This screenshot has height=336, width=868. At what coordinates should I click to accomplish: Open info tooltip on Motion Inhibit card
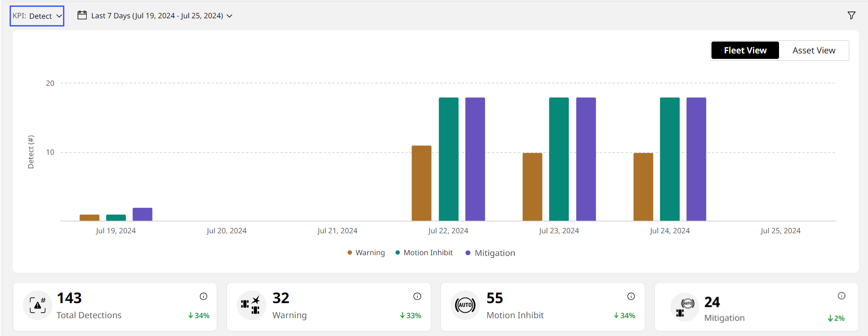[631, 296]
